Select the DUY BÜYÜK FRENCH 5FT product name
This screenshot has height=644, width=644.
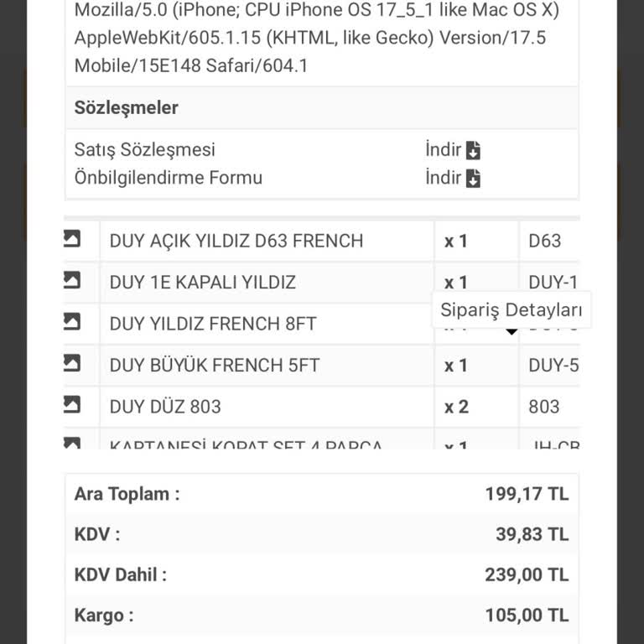[x=215, y=366]
